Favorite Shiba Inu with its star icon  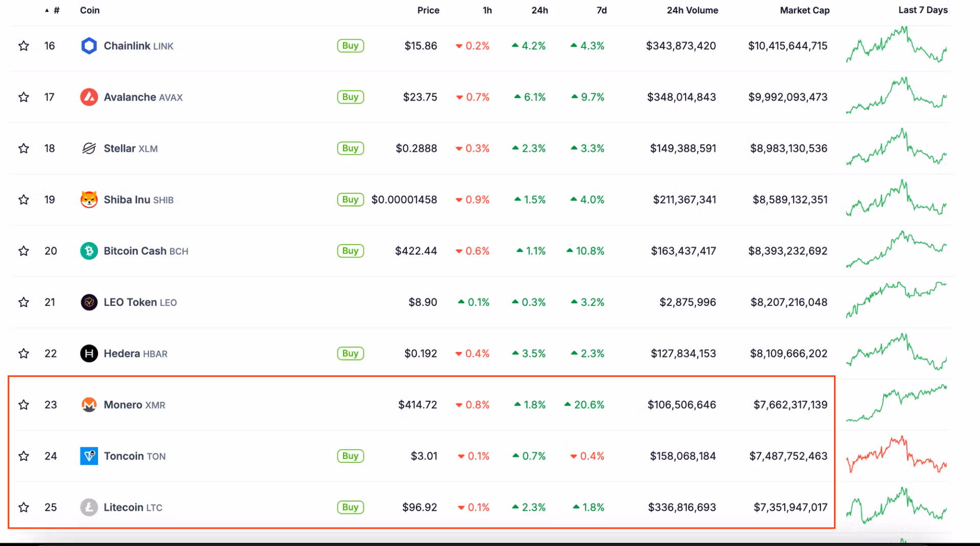[23, 200]
